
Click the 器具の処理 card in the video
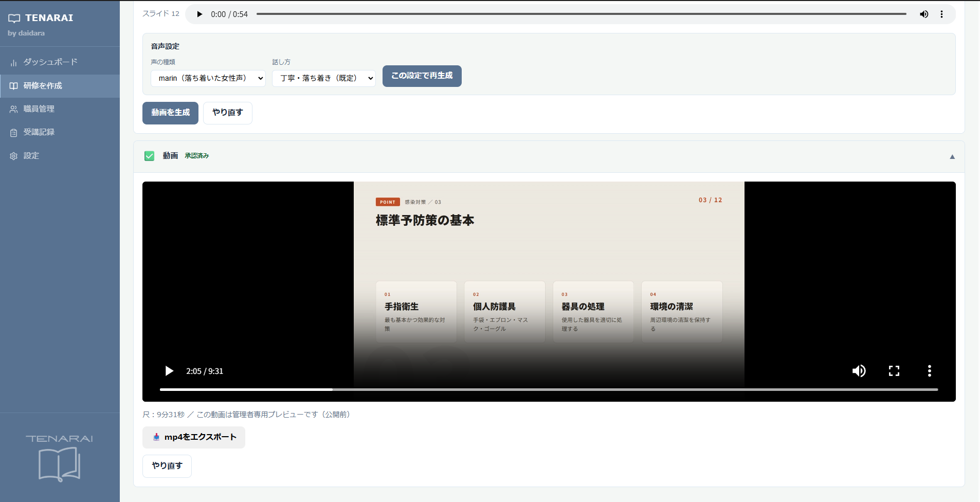593,312
